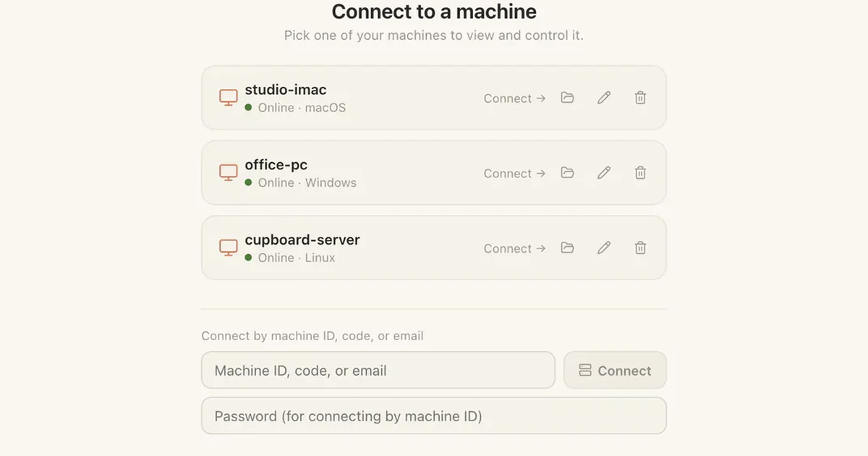Click the monitor icon beside office-pc
Screen dimensions: 868x456
(x=229, y=173)
